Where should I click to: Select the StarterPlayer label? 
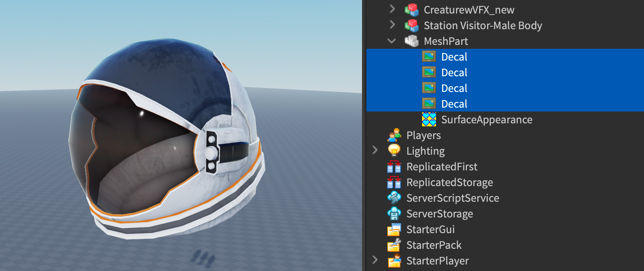[x=437, y=261]
